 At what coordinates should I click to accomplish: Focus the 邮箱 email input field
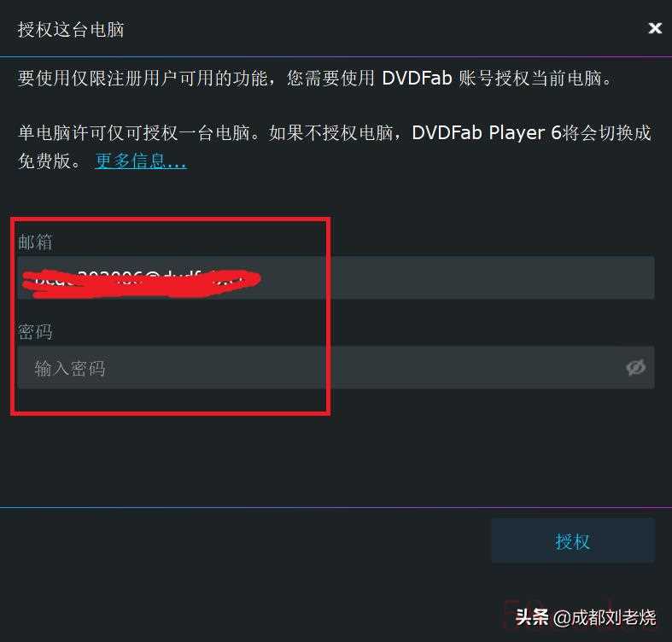pos(336,277)
